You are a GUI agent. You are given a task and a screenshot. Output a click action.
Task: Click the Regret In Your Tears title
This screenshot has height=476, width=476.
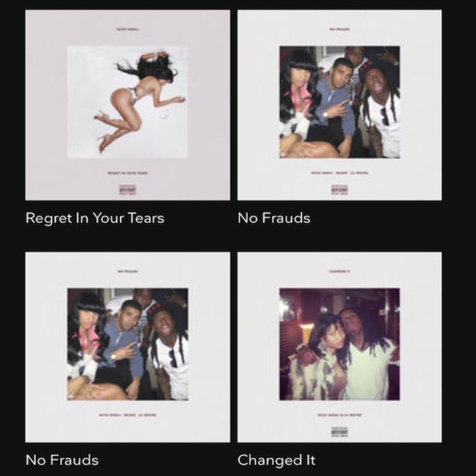pyautogui.click(x=95, y=219)
